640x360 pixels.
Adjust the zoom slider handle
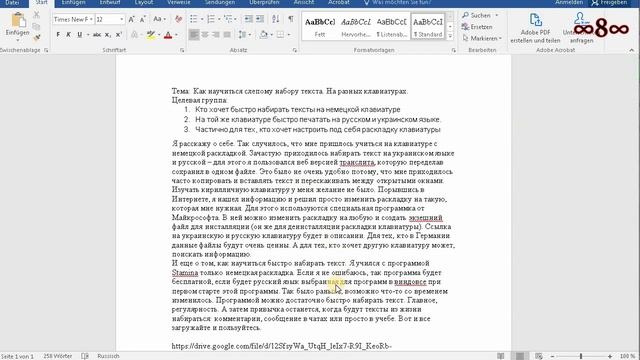(x=581, y=356)
